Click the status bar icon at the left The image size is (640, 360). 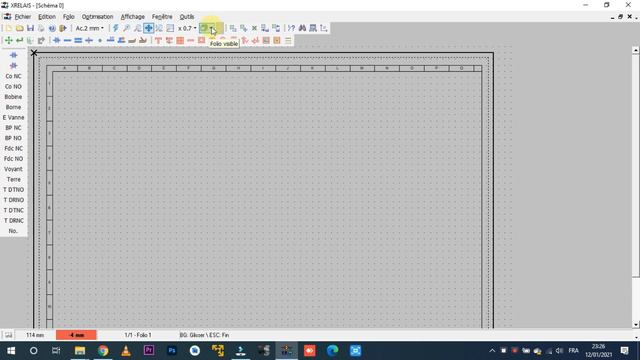(8, 335)
